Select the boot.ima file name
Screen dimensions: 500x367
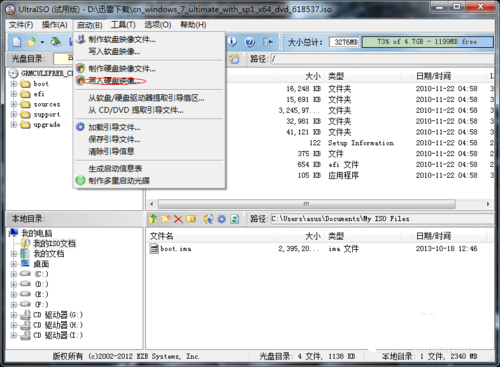[x=176, y=249]
